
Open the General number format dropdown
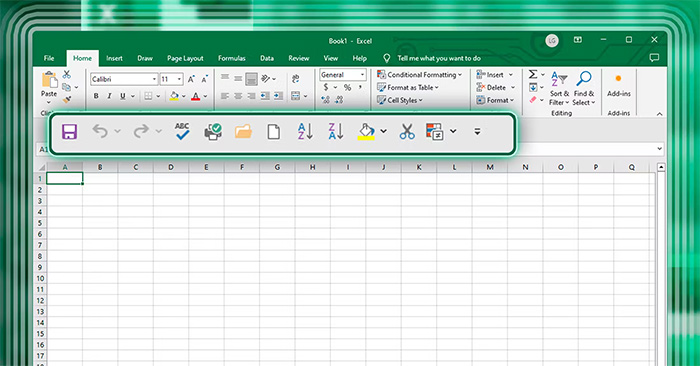[x=362, y=75]
